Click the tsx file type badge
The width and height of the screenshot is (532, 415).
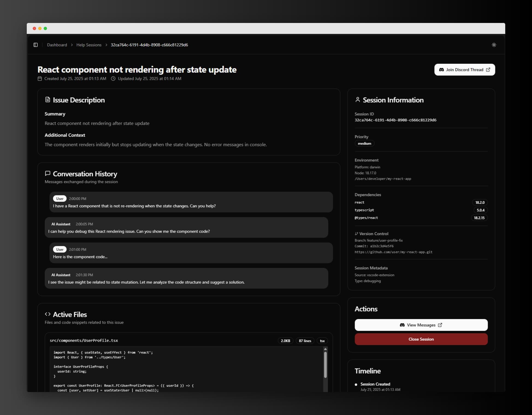(322, 341)
